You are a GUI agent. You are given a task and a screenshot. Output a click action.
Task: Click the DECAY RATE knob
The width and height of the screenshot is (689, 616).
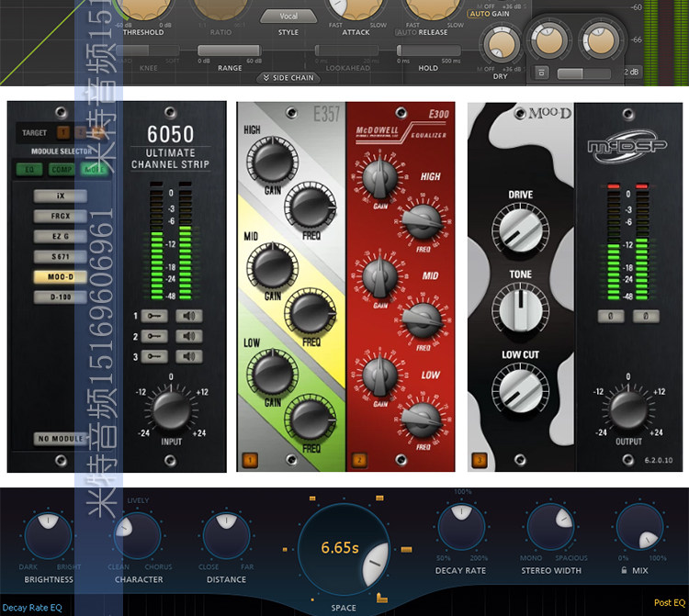pyautogui.click(x=461, y=526)
